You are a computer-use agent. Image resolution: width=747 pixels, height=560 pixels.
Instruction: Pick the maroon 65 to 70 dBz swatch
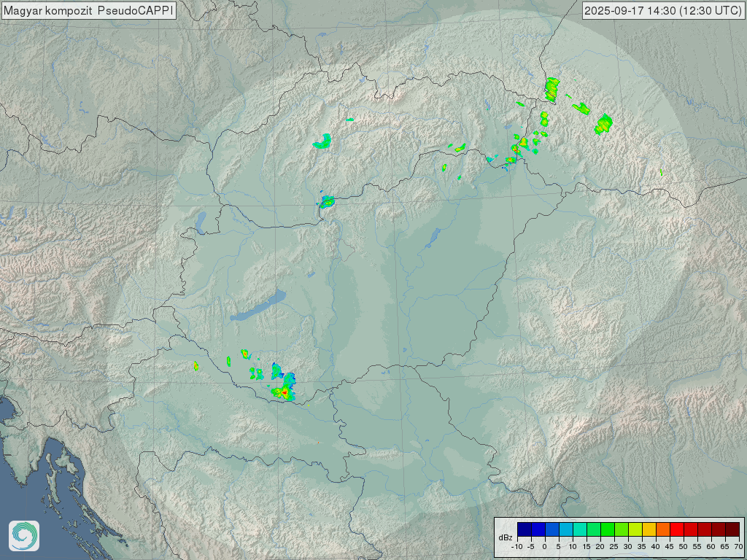tap(732, 529)
